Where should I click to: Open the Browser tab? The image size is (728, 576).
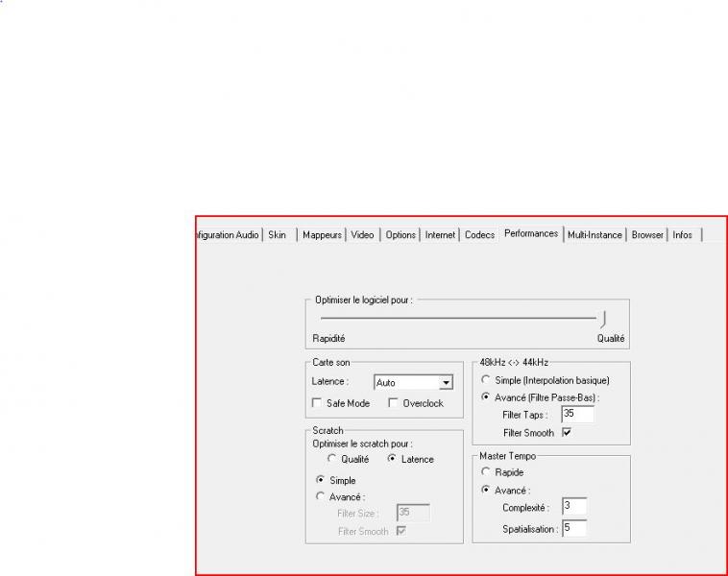coord(647,235)
